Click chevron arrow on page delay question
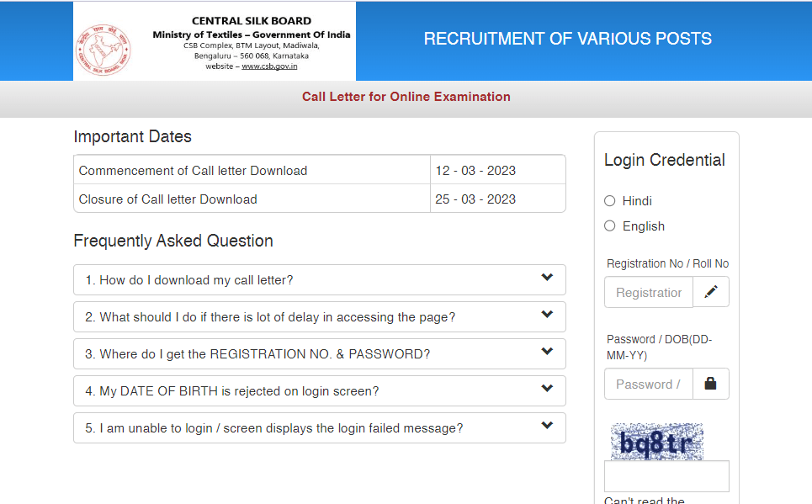Viewport: 812px width, 504px height. point(547,315)
